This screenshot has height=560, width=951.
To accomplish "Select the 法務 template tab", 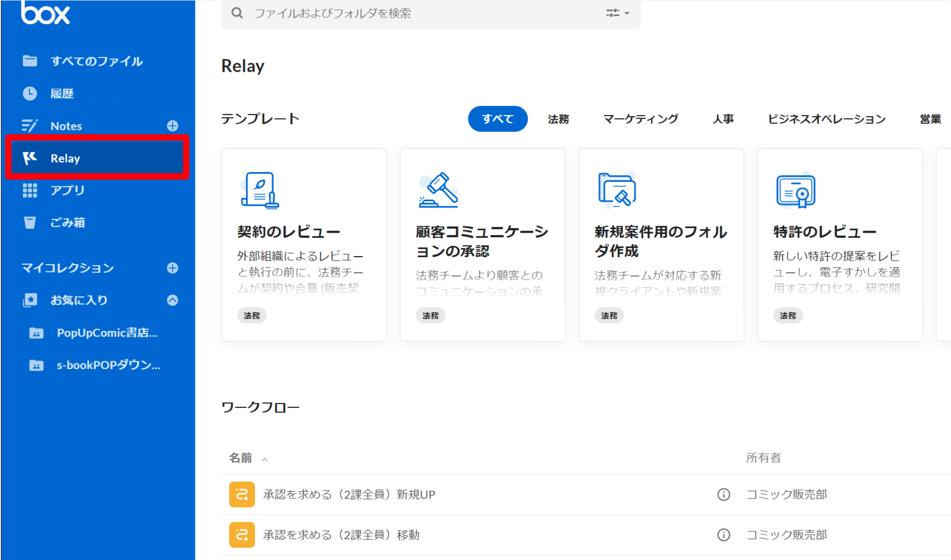I will tap(558, 119).
